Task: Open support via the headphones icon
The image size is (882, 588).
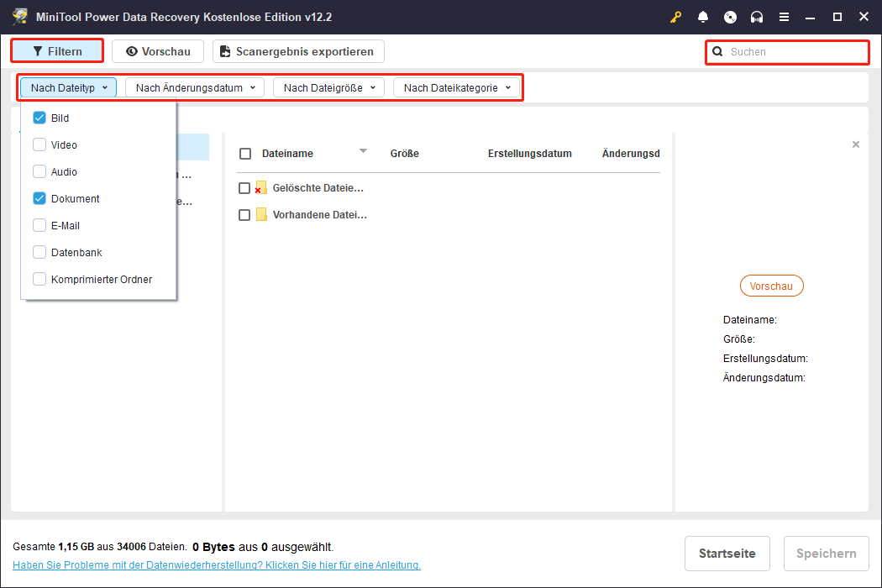Action: (757, 17)
